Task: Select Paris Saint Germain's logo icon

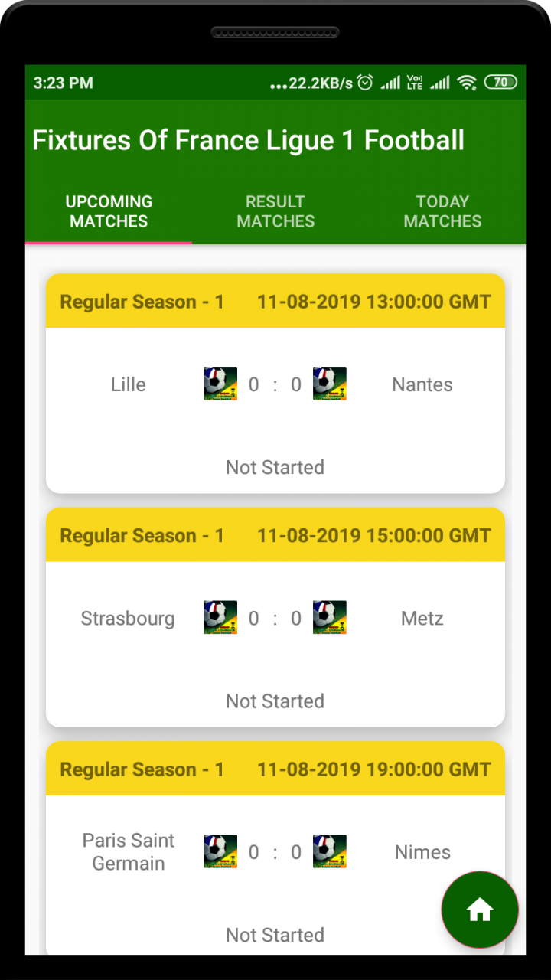Action: (x=220, y=851)
